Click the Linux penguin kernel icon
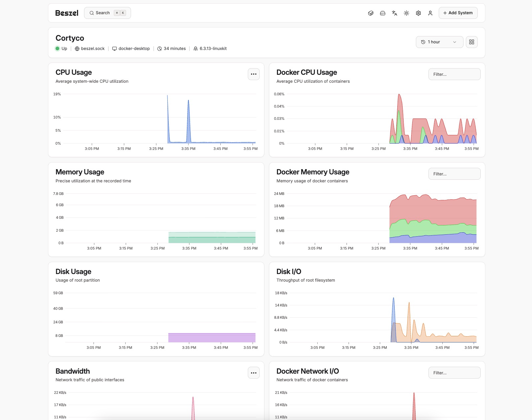 pos(196,49)
